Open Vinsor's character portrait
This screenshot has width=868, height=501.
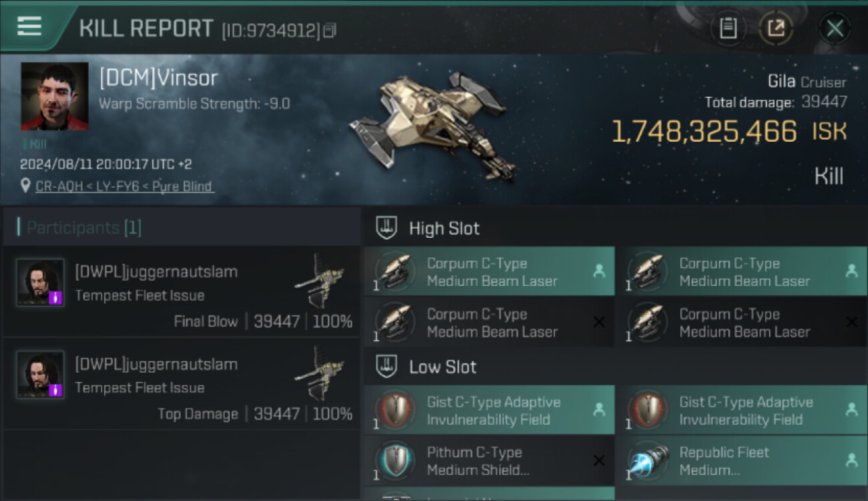[x=55, y=96]
